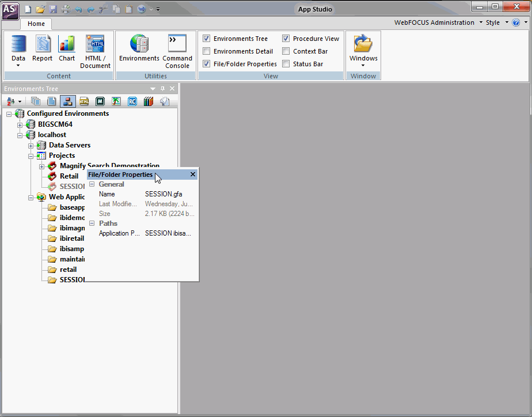Screen dimensions: 532x417
Task: Close the File/Folder Properties panel
Action: tap(193, 175)
